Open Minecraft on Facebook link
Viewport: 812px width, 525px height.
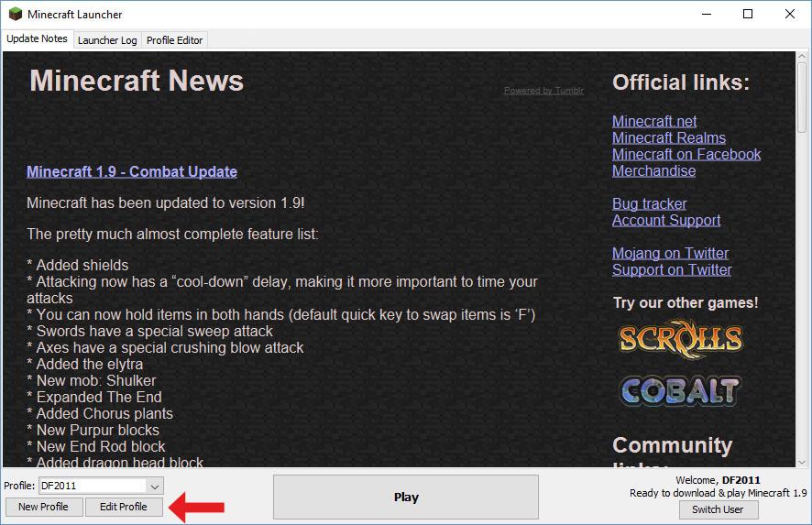click(x=686, y=154)
